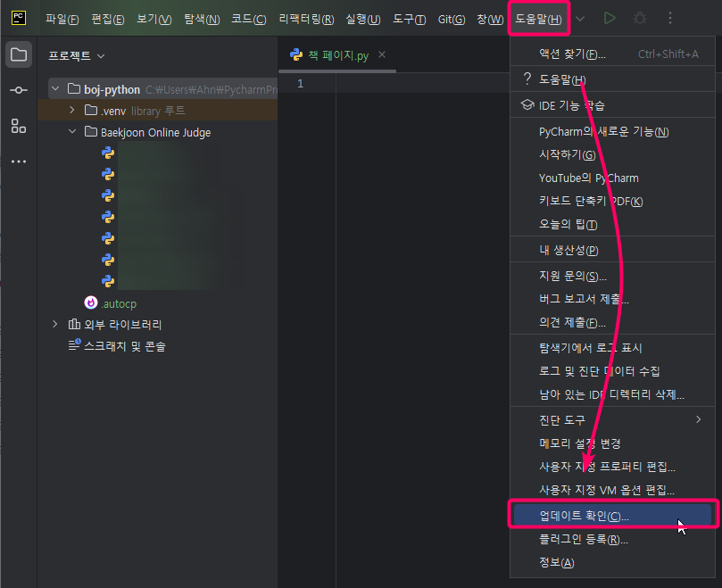Open the 보기(V) menu
The image size is (722, 588).
pos(154,20)
